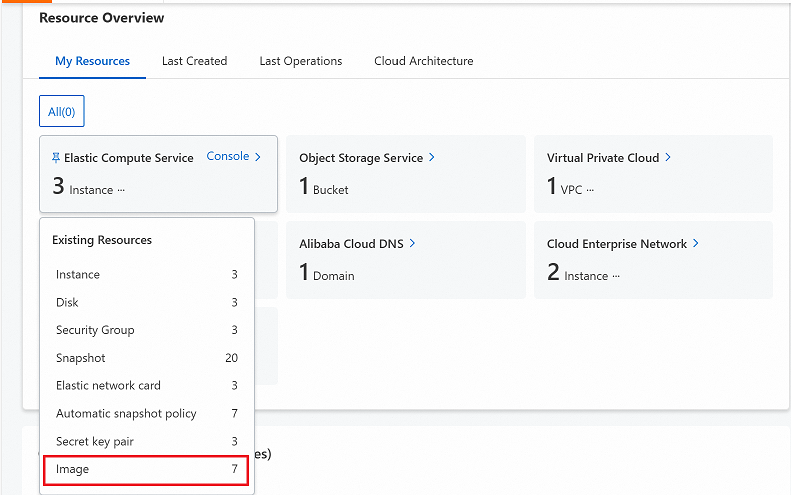Expand the ellipsis next to 3 Instance

coord(121,190)
